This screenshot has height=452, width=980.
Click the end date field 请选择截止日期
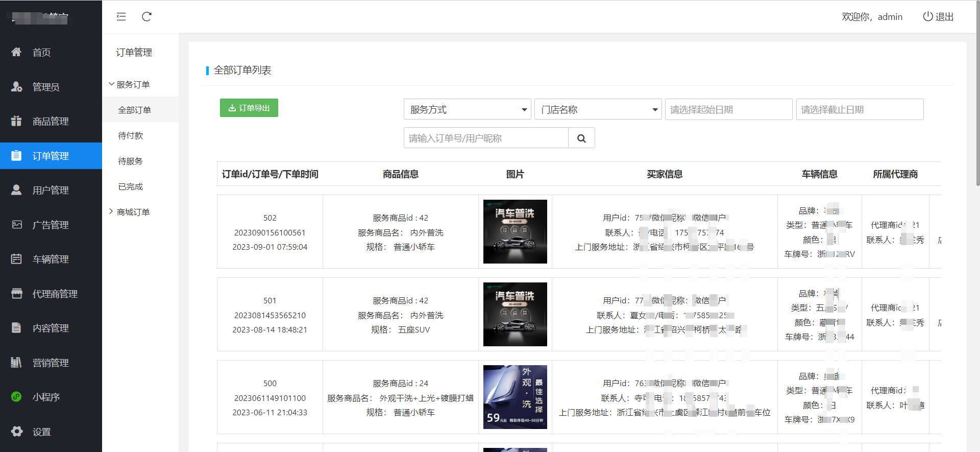click(860, 109)
